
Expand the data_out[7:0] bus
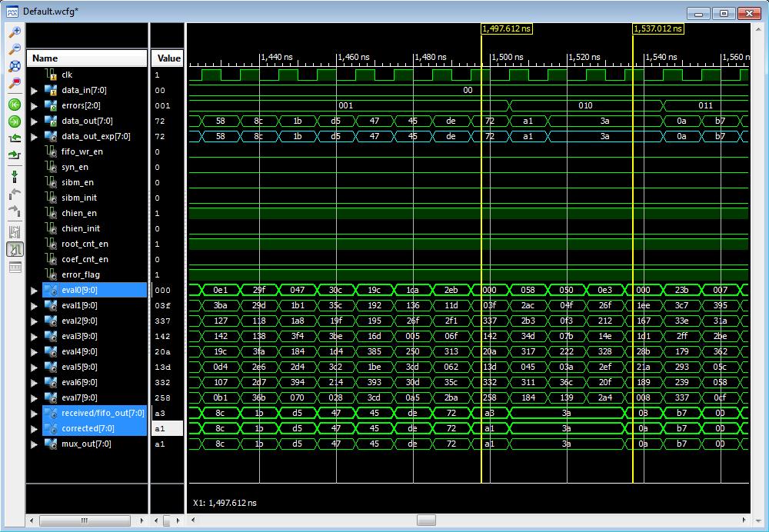pyautogui.click(x=34, y=121)
